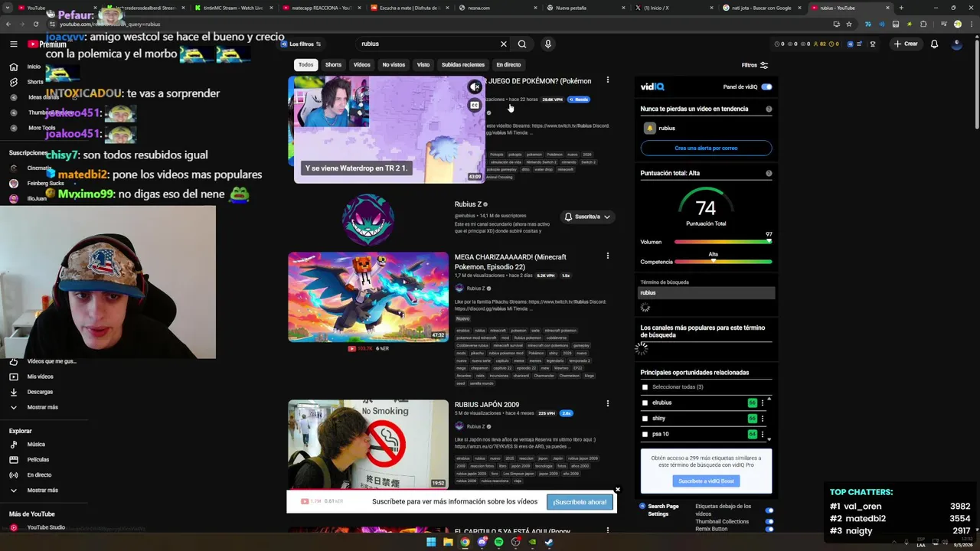Select the Shorts filter chip
The image size is (980, 551).
333,65
